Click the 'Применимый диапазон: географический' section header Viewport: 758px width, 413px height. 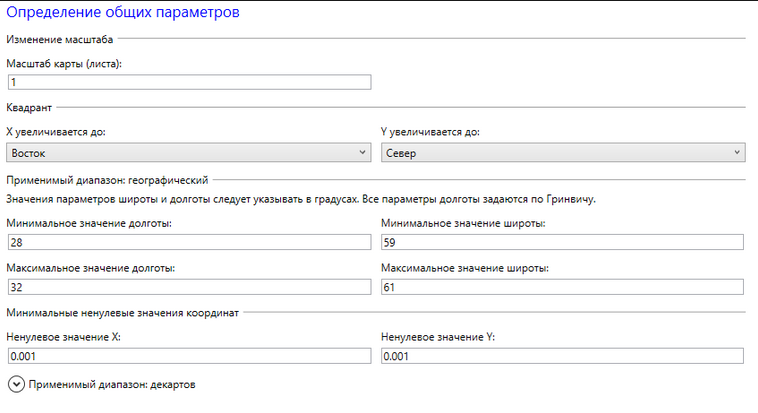coord(107,180)
